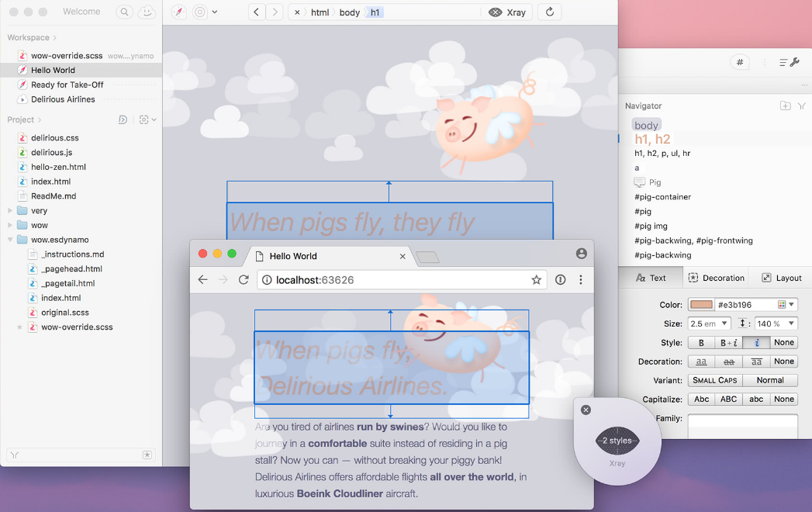Add a new Navigator item with plus icon
Image resolution: width=812 pixels, height=512 pixels.
tap(785, 106)
